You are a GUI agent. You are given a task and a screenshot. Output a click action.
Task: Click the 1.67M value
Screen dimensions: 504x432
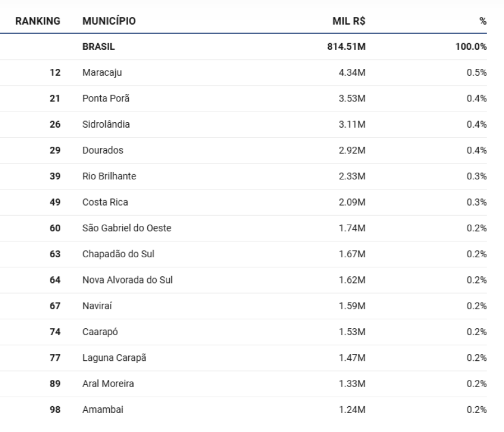point(352,254)
